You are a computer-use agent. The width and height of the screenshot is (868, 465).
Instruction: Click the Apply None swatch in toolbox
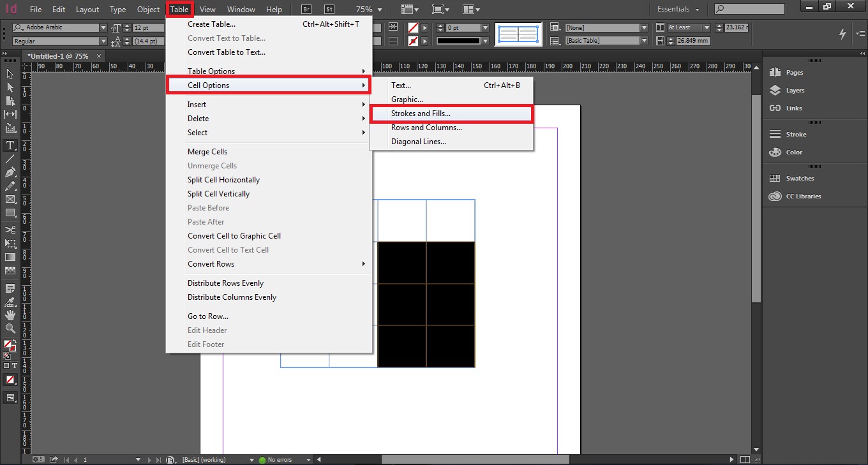point(10,380)
